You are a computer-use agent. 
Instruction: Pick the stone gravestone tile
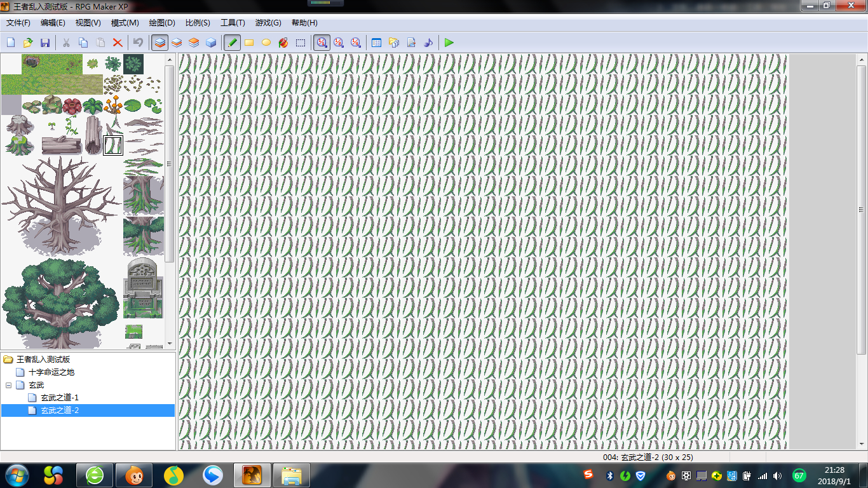pyautogui.click(x=143, y=288)
